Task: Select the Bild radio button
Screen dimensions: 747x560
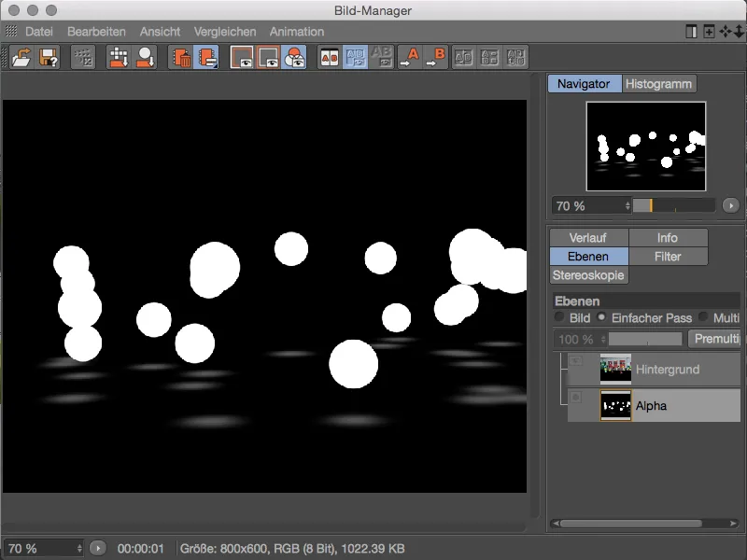Action: point(558,316)
